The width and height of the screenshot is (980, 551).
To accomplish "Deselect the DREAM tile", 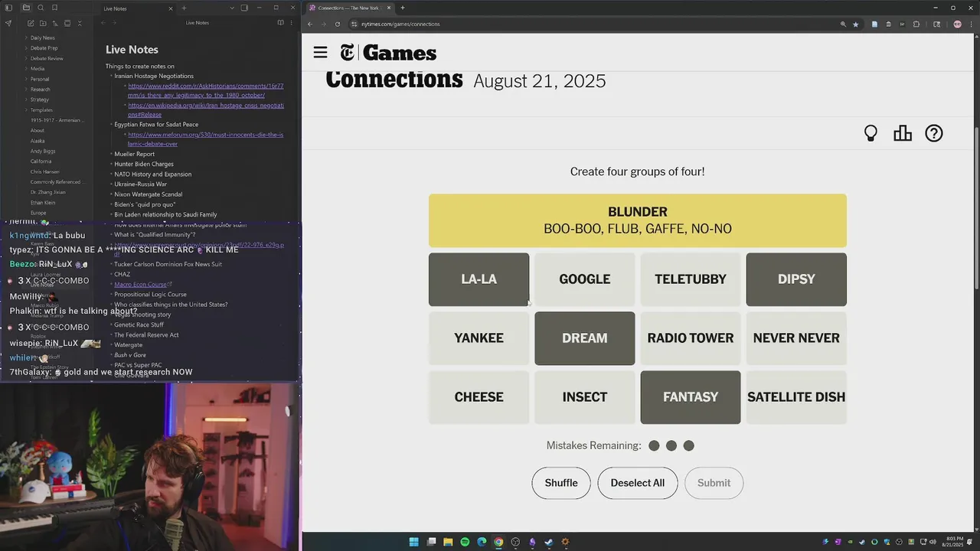I will pos(585,338).
